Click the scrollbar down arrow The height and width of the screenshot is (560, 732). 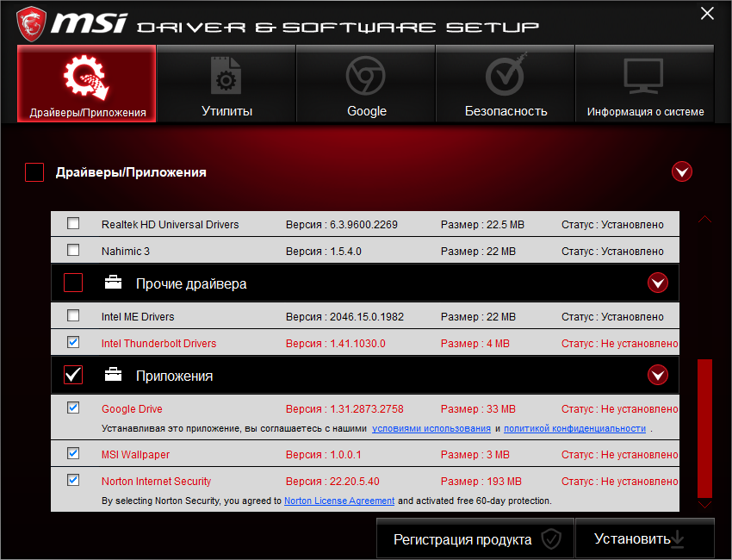[704, 504]
